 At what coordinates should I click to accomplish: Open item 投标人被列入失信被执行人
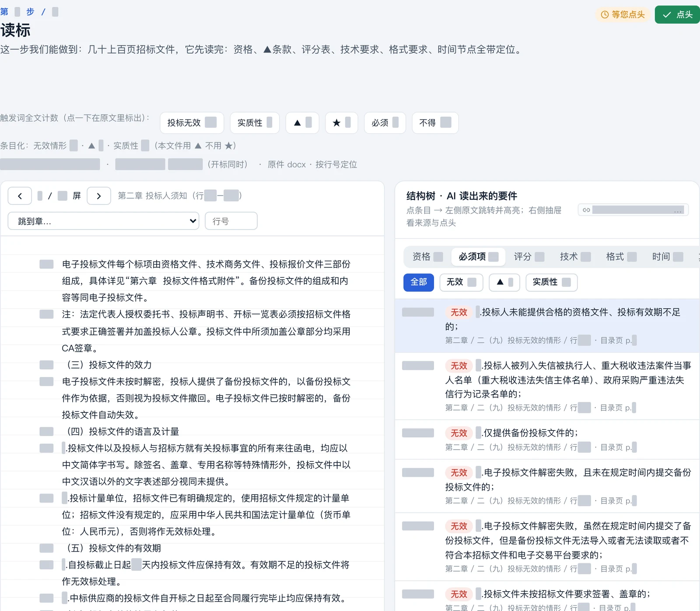point(547,386)
